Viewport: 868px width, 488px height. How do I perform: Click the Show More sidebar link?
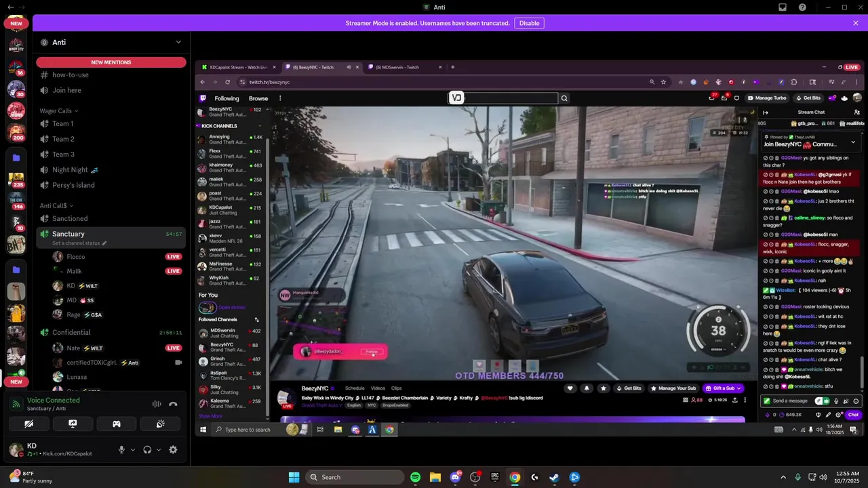[x=210, y=416]
